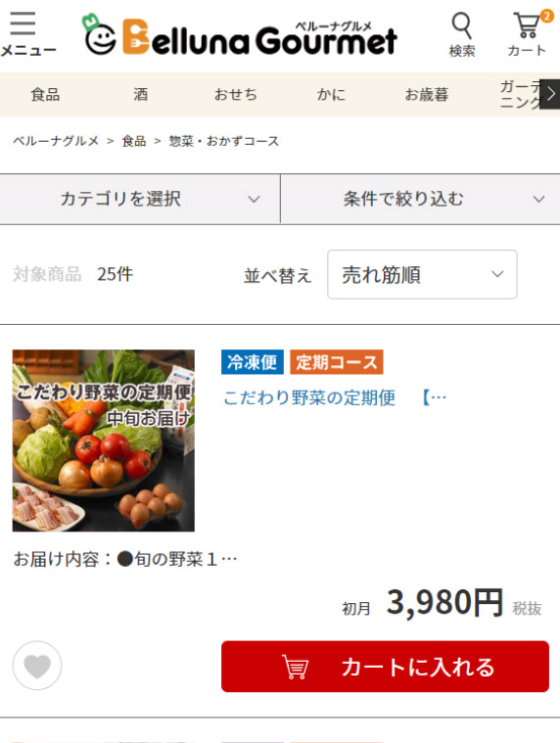Select the かに category tab
560x743 pixels.
click(x=331, y=94)
